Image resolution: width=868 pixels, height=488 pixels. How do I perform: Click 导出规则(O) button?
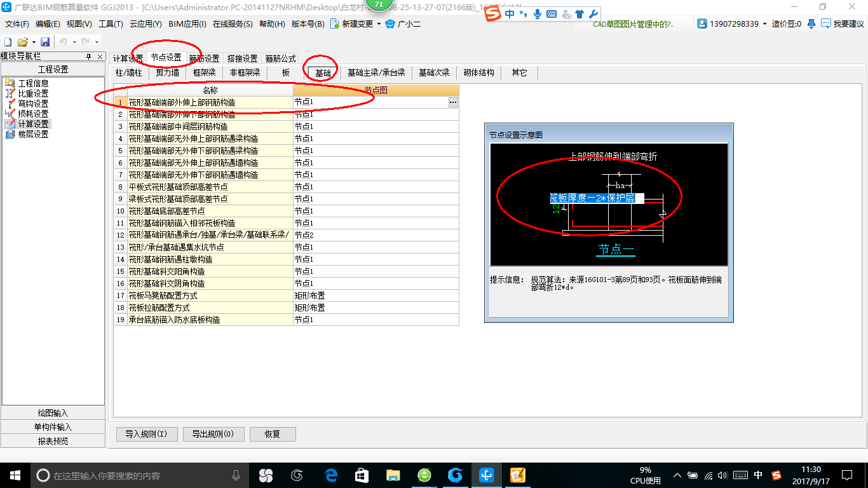(x=213, y=434)
